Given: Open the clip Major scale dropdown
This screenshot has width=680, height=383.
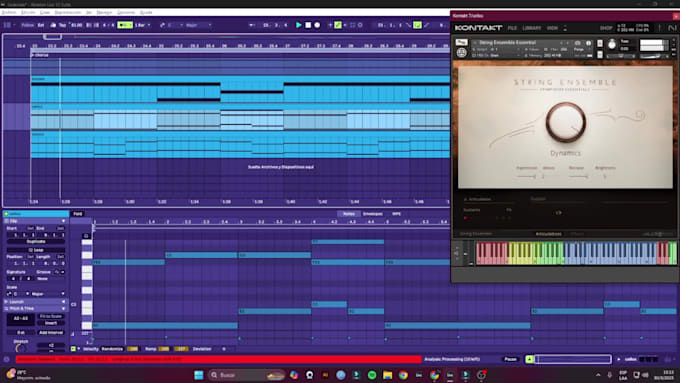Looking at the screenshot, I should [48, 294].
